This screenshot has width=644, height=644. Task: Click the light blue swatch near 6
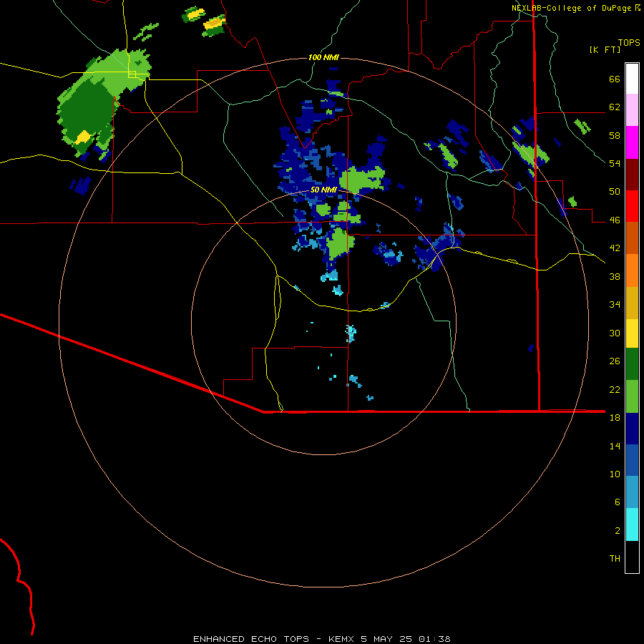tap(632, 492)
